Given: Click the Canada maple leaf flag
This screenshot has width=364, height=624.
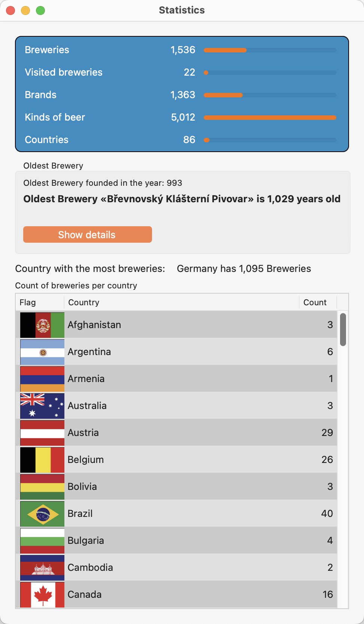Looking at the screenshot, I should [x=42, y=594].
